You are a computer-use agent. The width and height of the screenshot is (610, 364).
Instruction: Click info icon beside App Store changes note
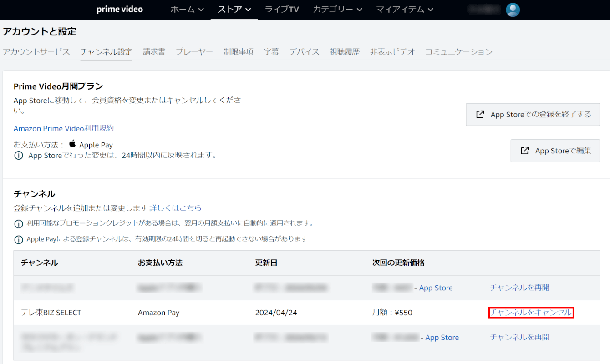(x=19, y=156)
